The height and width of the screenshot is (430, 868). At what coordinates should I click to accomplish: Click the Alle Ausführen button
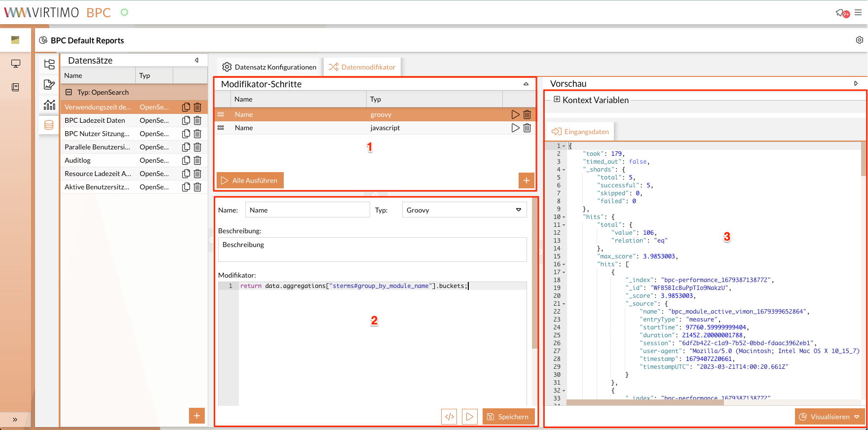tap(250, 180)
